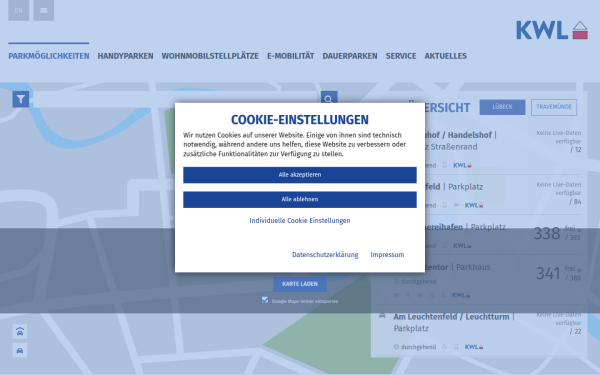Viewport: 600px width, 375px height.
Task: Click the car icon beside Am Leuchtenfeld
Action: pyautogui.click(x=382, y=316)
